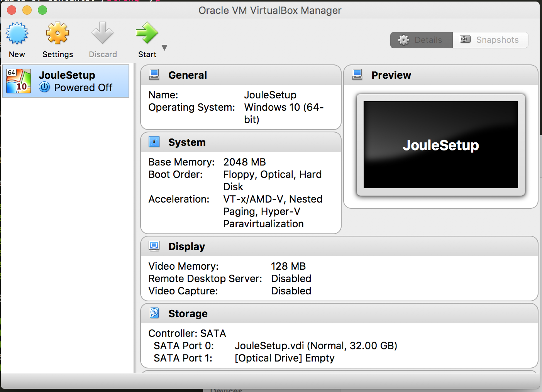Click the [Optical Drive] Empty link

(284, 358)
